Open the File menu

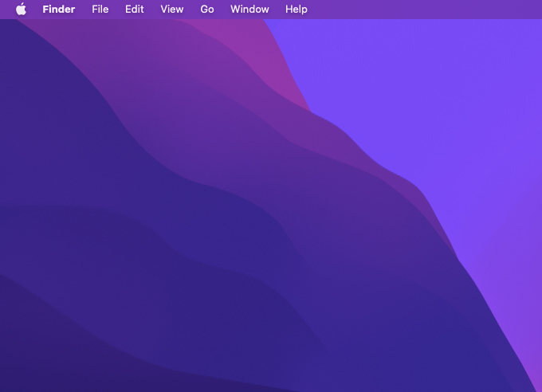(100, 10)
